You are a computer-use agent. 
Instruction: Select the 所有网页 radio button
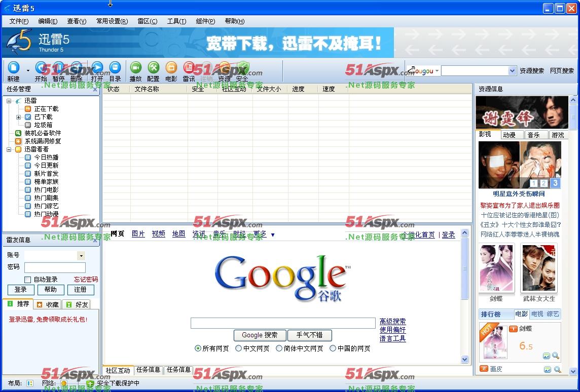pos(198,348)
